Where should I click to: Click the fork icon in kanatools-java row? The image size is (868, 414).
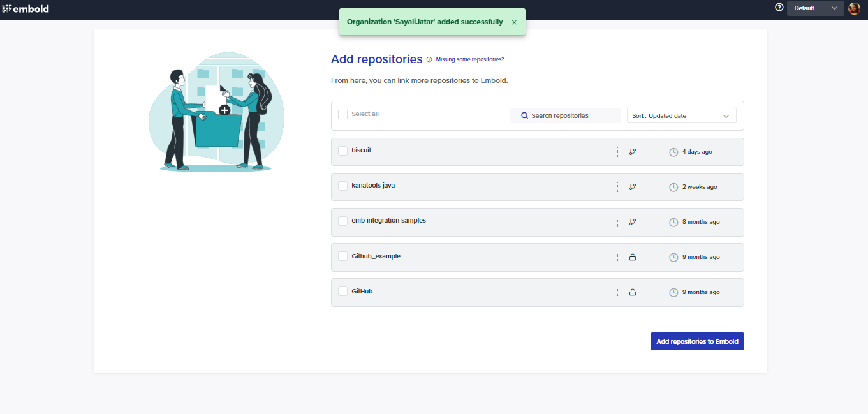pos(633,187)
